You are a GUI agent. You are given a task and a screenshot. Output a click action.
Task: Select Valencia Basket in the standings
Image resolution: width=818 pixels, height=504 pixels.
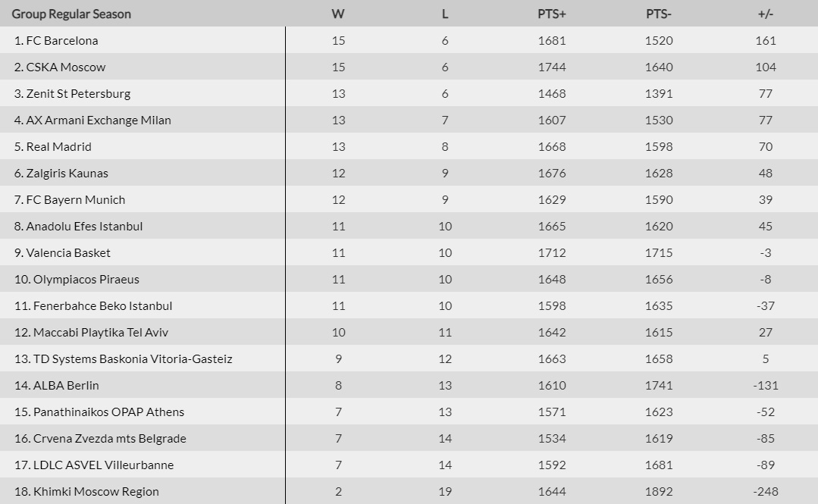click(68, 253)
